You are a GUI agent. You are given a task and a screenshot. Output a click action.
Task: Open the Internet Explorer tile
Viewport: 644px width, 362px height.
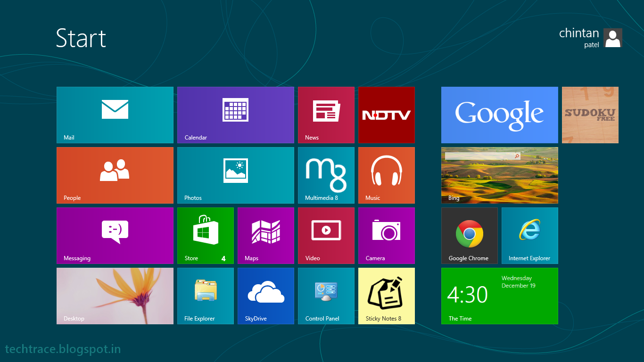[530, 236]
